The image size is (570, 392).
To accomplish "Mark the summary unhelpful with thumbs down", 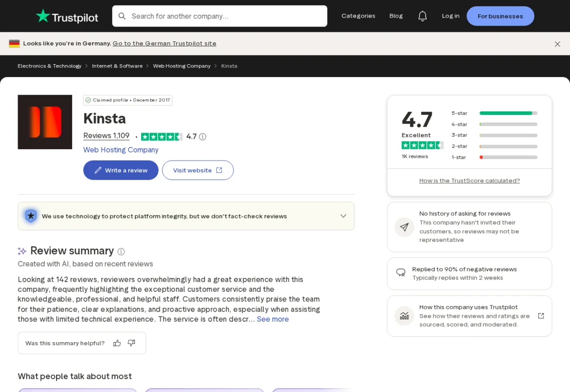I will [x=132, y=343].
